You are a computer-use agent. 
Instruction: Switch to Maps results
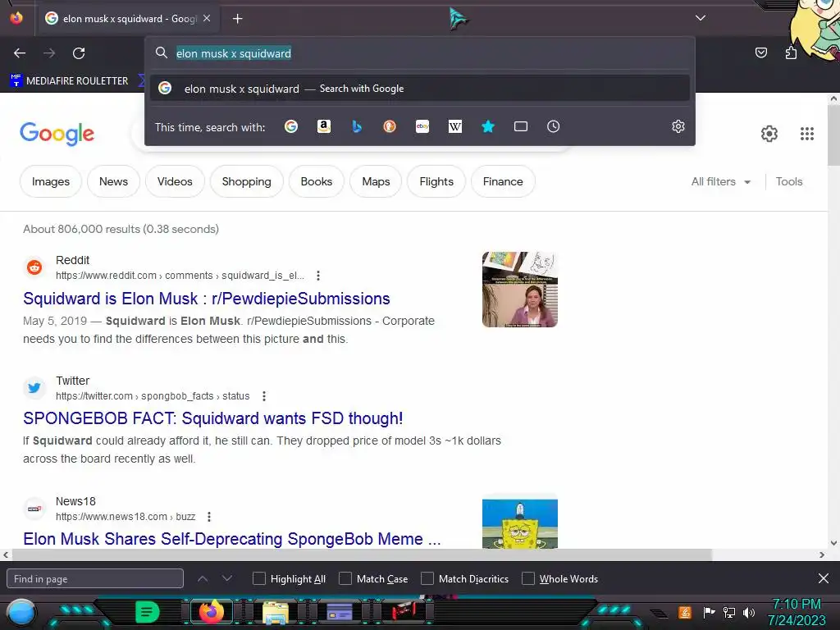[376, 181]
